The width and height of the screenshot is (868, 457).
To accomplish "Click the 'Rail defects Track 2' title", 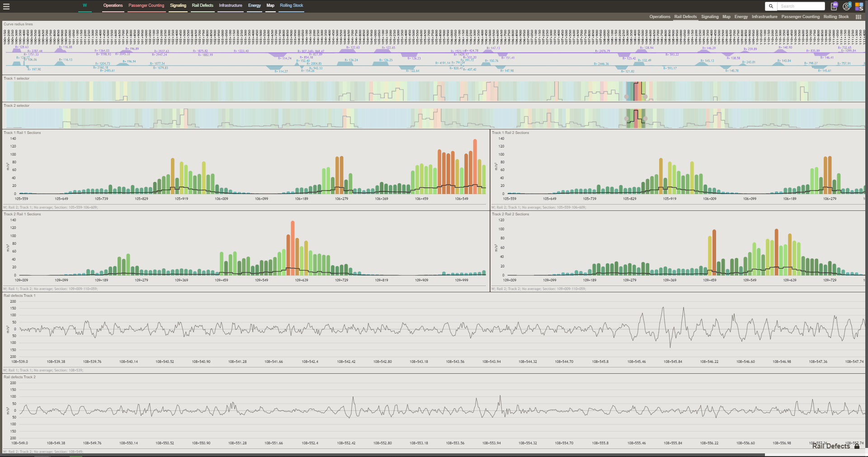I will tap(19, 377).
